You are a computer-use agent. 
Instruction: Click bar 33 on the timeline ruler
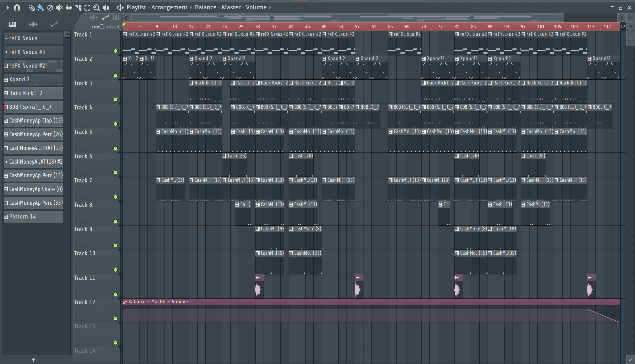point(258,27)
